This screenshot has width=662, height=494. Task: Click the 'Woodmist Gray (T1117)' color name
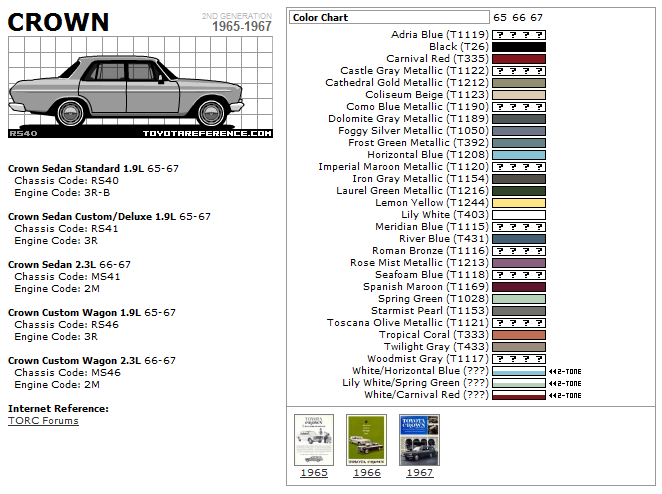tap(428, 359)
